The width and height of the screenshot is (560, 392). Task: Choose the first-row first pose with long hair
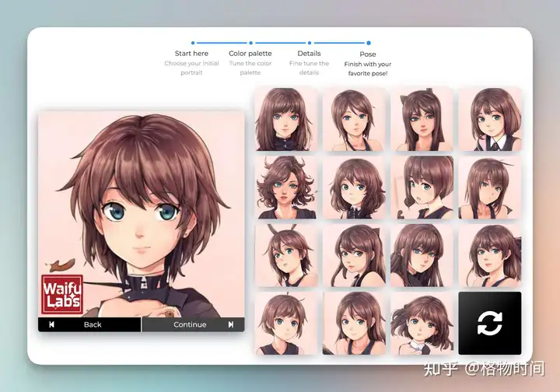(286, 119)
